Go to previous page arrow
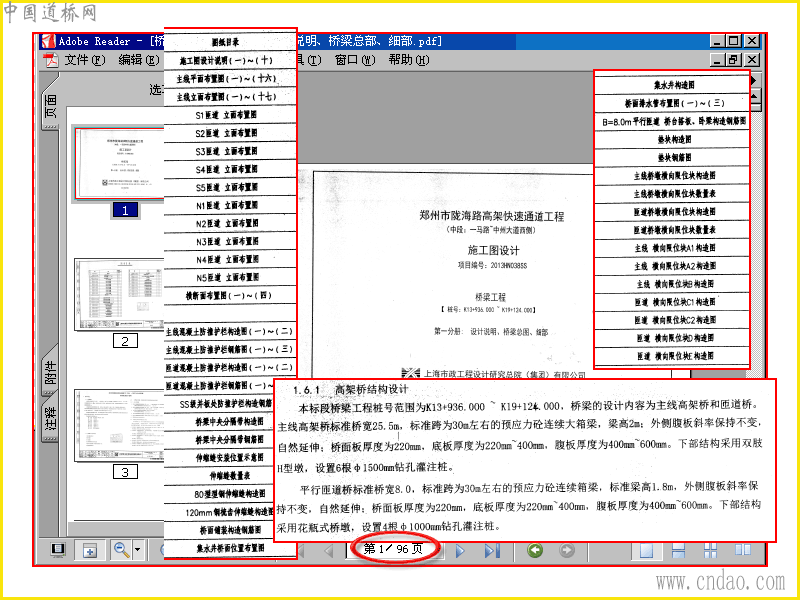The width and height of the screenshot is (800, 600). pos(328,551)
